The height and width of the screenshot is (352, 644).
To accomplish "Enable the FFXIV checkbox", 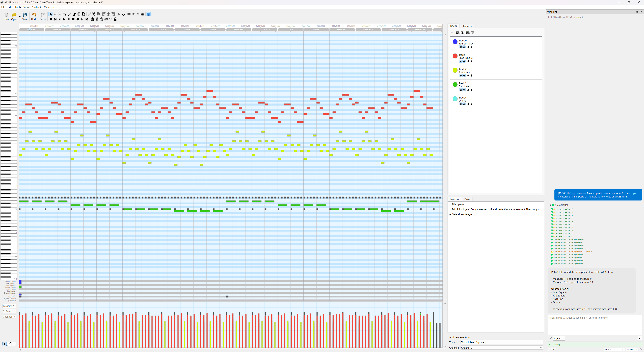I will 549,349.
